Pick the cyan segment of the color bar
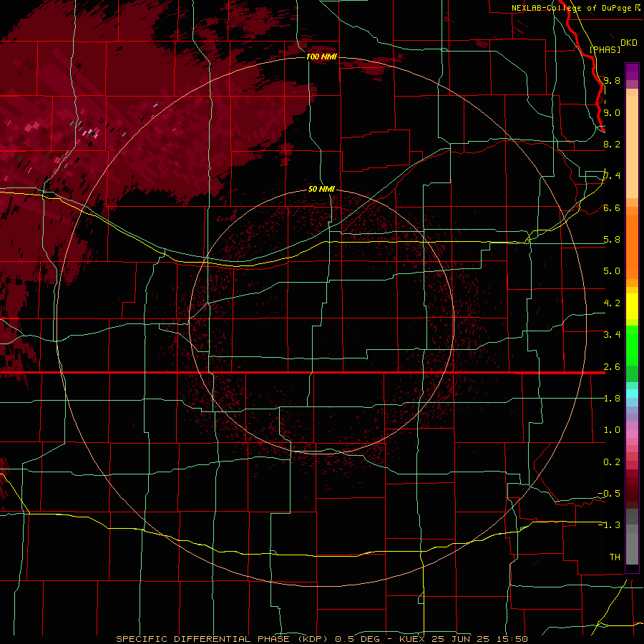Viewport: 644px width, 644px height. [x=632, y=394]
